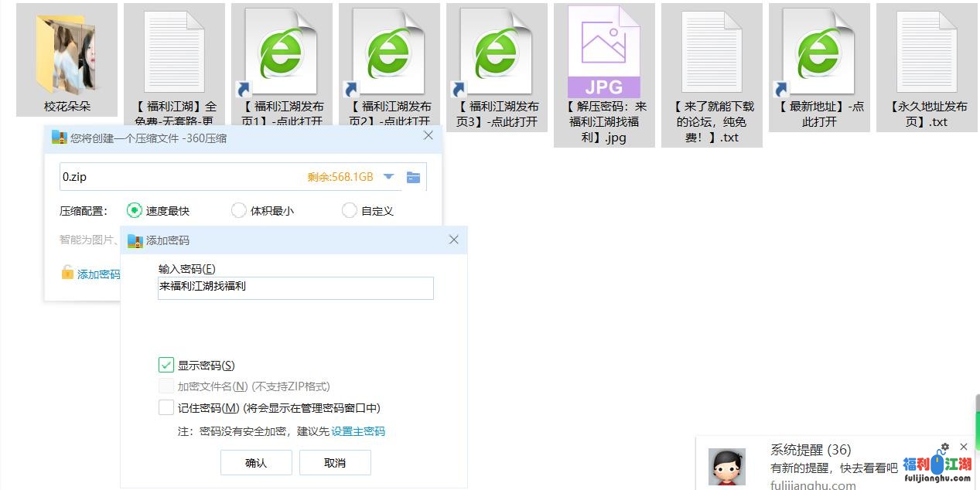Open the 福利江湖发布页1 shortcut icon
This screenshot has height=490, width=980.
(281, 51)
